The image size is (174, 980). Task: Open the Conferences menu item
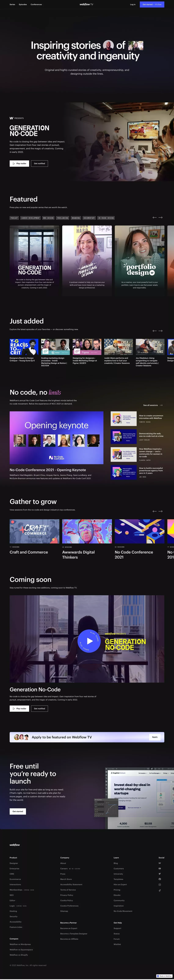(x=36, y=5)
